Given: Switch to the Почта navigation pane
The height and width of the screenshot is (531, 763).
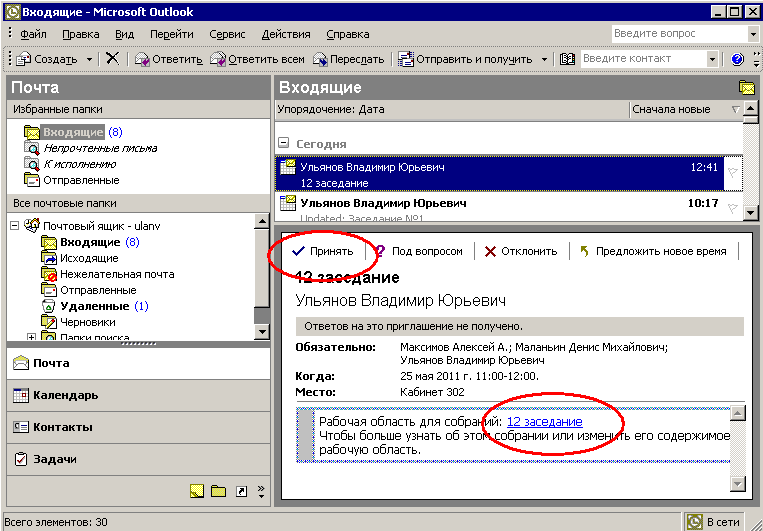Looking at the screenshot, I should (138, 363).
